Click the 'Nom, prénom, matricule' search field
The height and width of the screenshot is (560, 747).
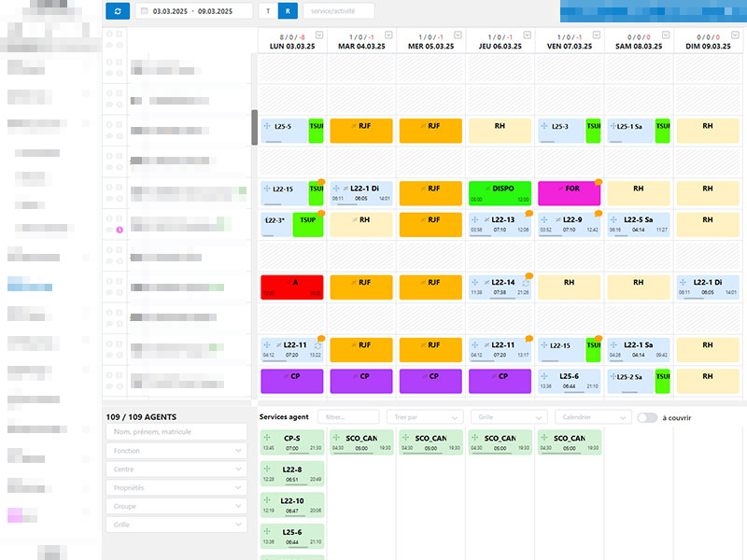pos(176,432)
